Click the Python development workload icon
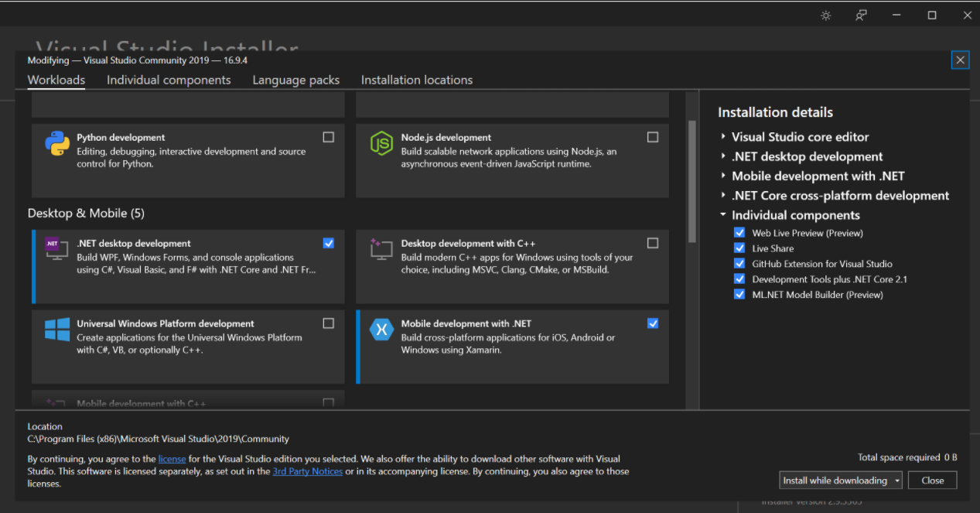980x513 pixels. (x=57, y=144)
